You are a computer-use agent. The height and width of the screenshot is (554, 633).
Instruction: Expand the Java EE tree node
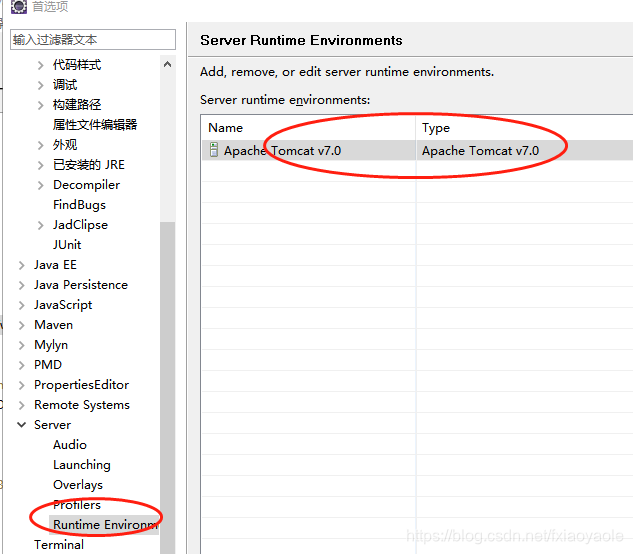pyautogui.click(x=21, y=265)
